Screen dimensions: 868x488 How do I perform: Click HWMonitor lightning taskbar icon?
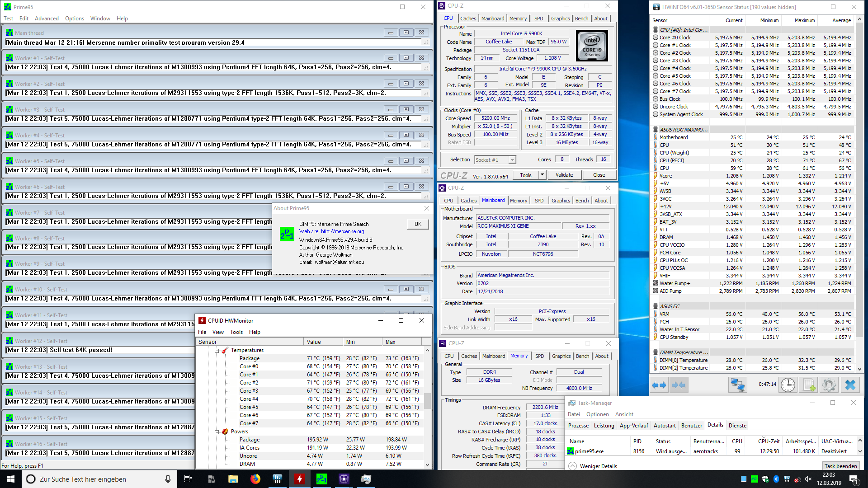tap(299, 479)
